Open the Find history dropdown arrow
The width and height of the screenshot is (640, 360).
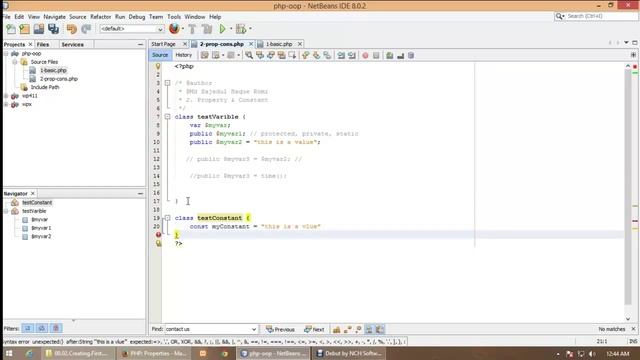pyautogui.click(x=253, y=329)
